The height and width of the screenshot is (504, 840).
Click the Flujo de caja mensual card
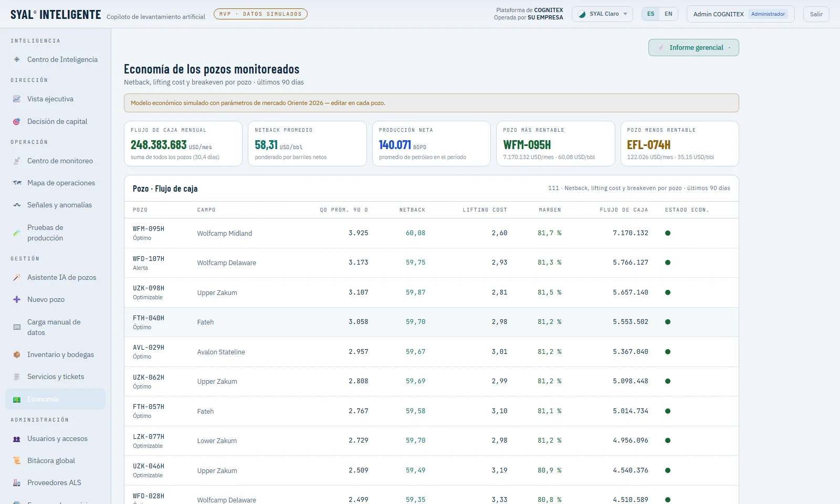[183, 144]
